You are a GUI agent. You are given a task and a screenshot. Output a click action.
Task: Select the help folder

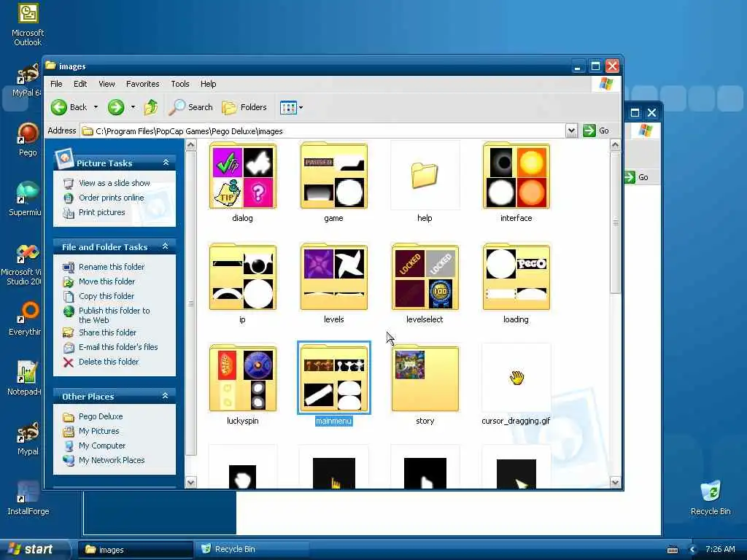click(425, 175)
